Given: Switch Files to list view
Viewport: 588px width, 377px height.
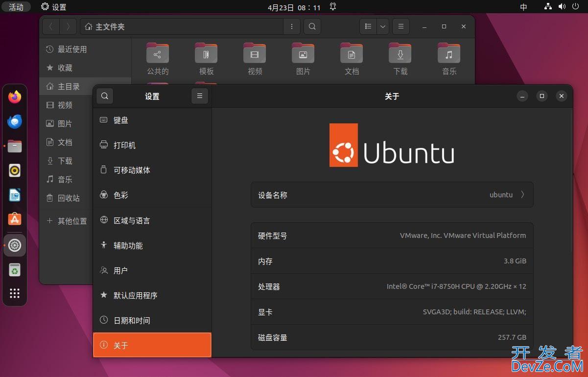Looking at the screenshot, I should coord(368,26).
